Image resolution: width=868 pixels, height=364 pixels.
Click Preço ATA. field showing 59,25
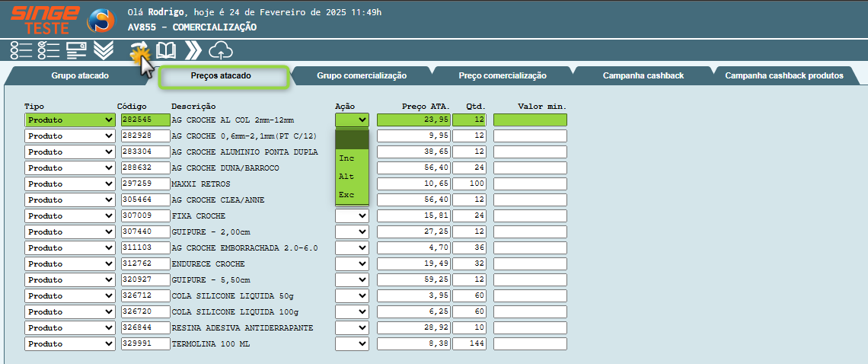coord(413,279)
